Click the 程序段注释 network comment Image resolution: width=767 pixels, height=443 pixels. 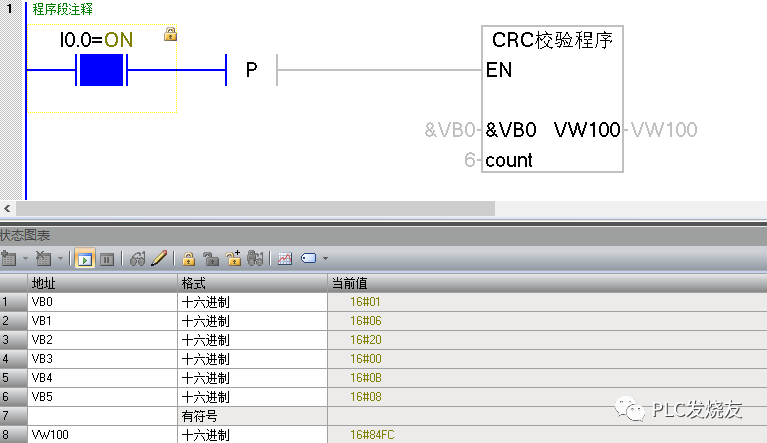point(62,9)
